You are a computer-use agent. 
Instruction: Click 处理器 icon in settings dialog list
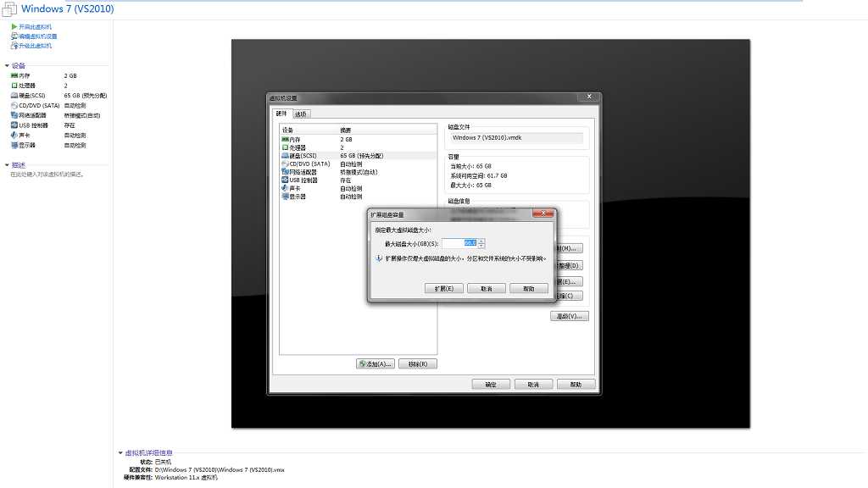coord(285,147)
